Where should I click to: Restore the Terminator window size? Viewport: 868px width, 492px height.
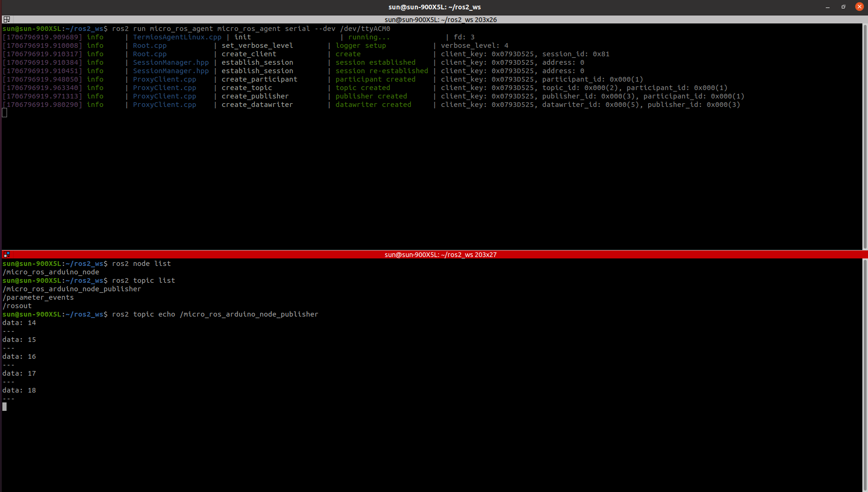pos(843,7)
